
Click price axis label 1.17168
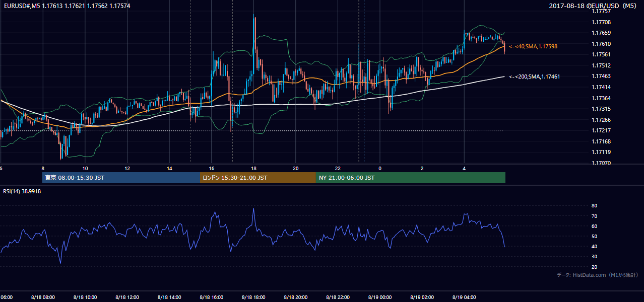pos(601,141)
